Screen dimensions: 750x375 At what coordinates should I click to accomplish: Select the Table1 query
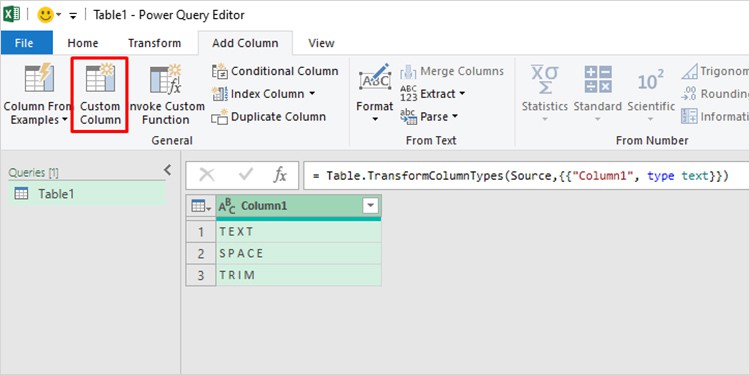87,194
